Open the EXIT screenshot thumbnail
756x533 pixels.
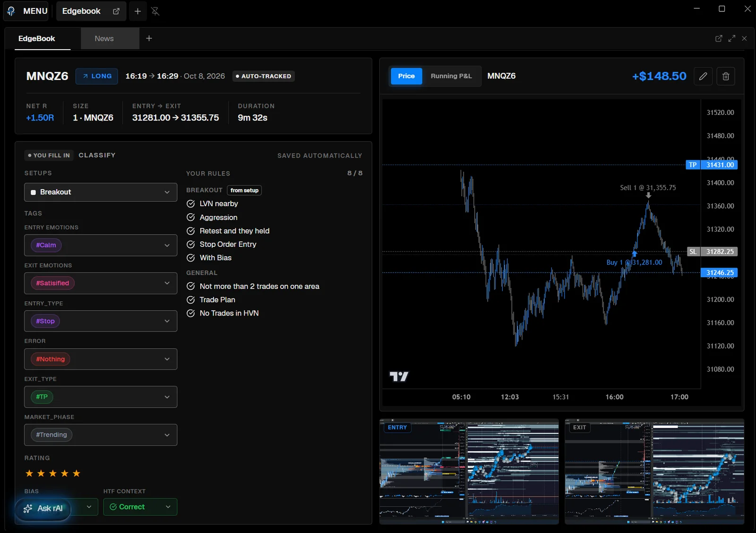[654, 472]
